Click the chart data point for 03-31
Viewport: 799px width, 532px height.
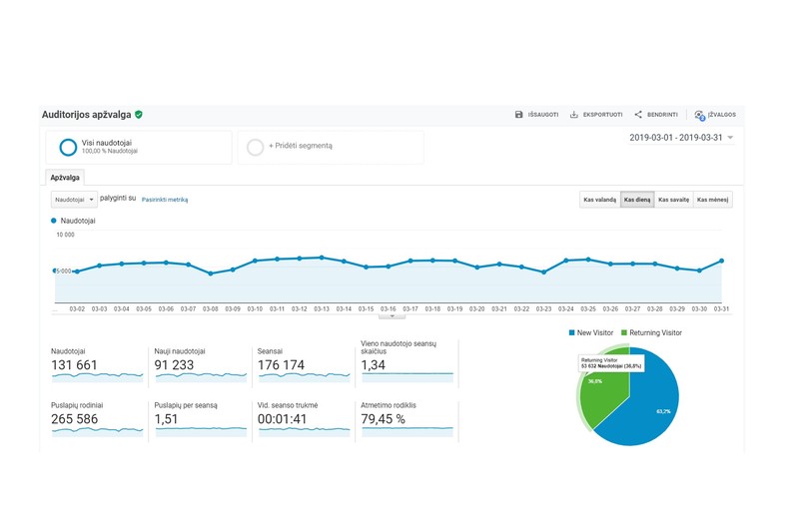tap(721, 261)
